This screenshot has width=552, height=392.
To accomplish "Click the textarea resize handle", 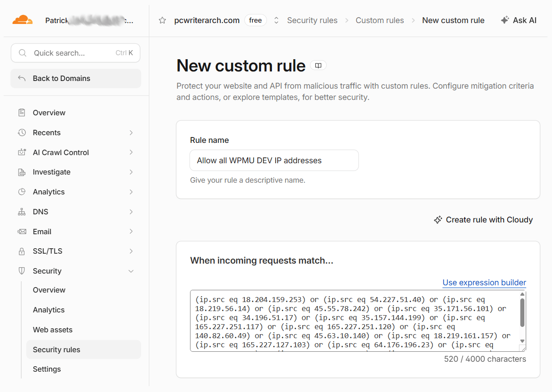I will (x=522, y=348).
